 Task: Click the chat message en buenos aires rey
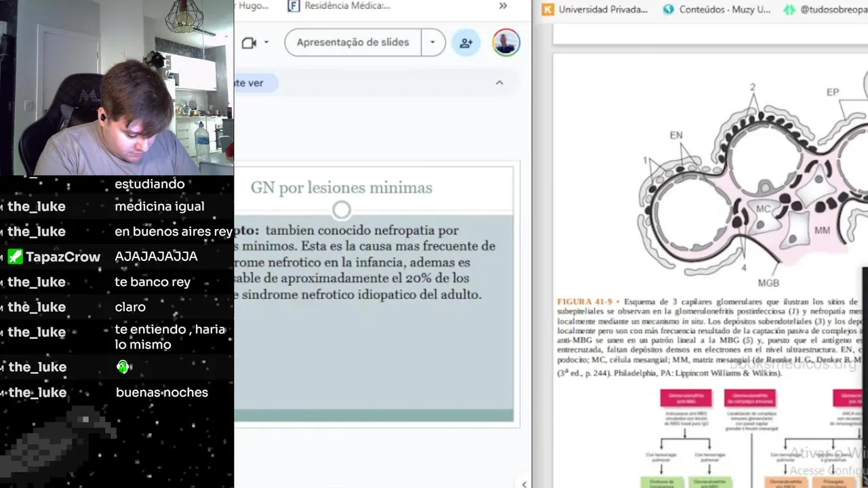pos(173,232)
